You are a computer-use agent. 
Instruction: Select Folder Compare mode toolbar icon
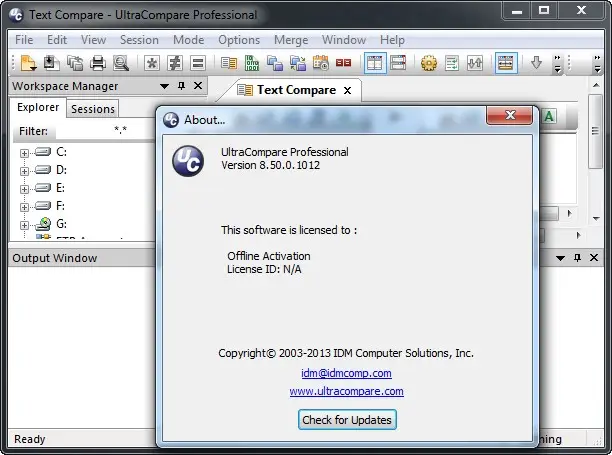[x=275, y=63]
